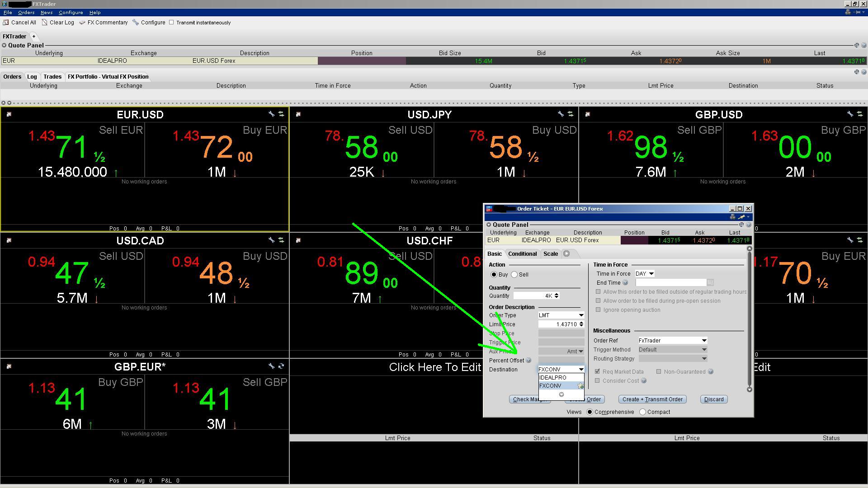Click wrench icon on EUR.USD cell
Screen dimensions: 868x488
pos(271,114)
